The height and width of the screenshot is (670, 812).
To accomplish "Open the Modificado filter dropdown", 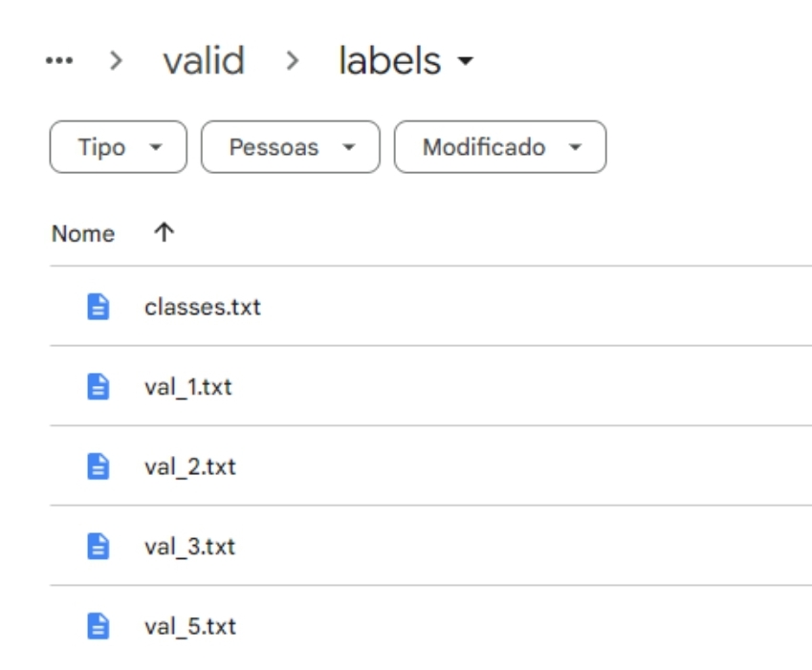I will pos(500,147).
